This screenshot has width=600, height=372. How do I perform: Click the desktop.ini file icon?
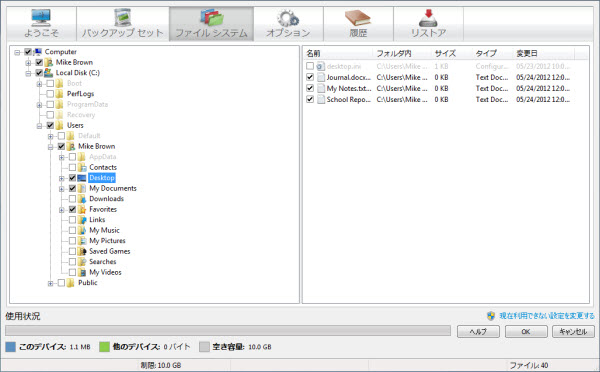(x=321, y=67)
